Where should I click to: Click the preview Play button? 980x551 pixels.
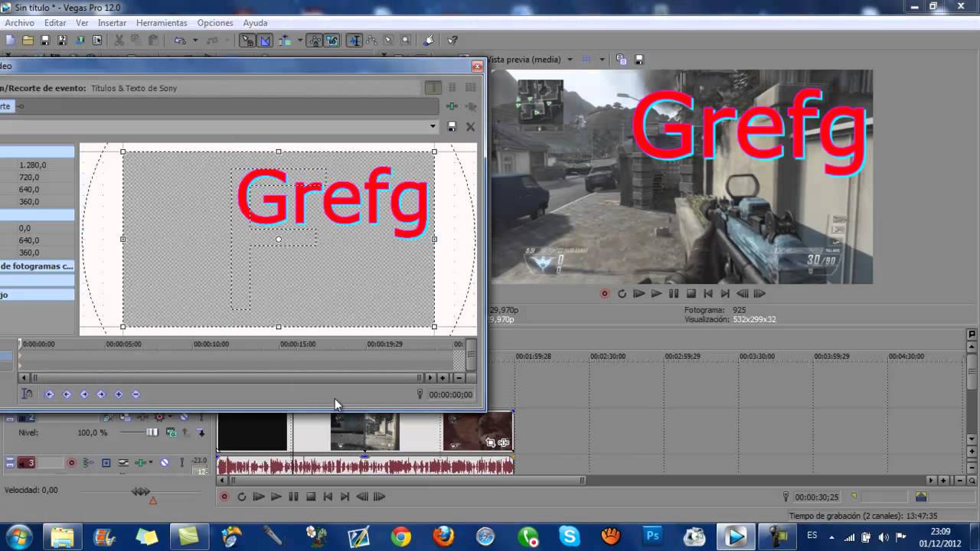[656, 294]
